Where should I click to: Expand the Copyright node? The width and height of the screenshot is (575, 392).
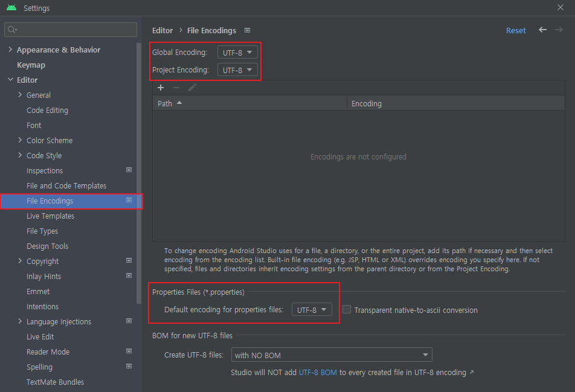coord(20,261)
